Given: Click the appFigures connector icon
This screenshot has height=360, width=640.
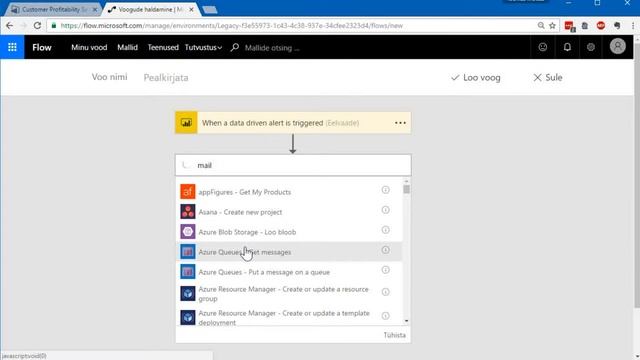Looking at the screenshot, I should (x=188, y=191).
